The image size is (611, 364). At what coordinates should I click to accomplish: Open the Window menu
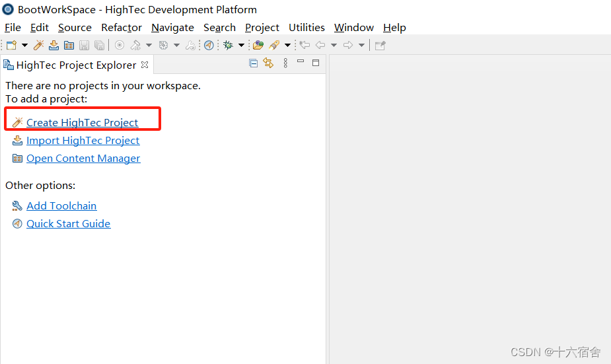coord(354,28)
